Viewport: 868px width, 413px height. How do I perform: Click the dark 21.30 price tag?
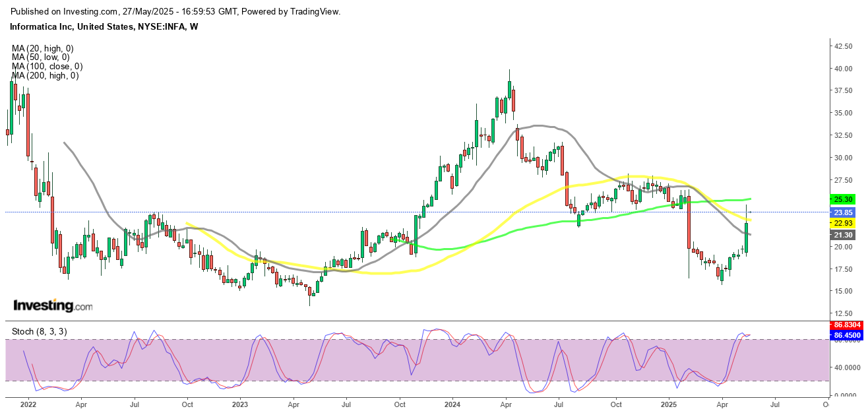pyautogui.click(x=844, y=235)
